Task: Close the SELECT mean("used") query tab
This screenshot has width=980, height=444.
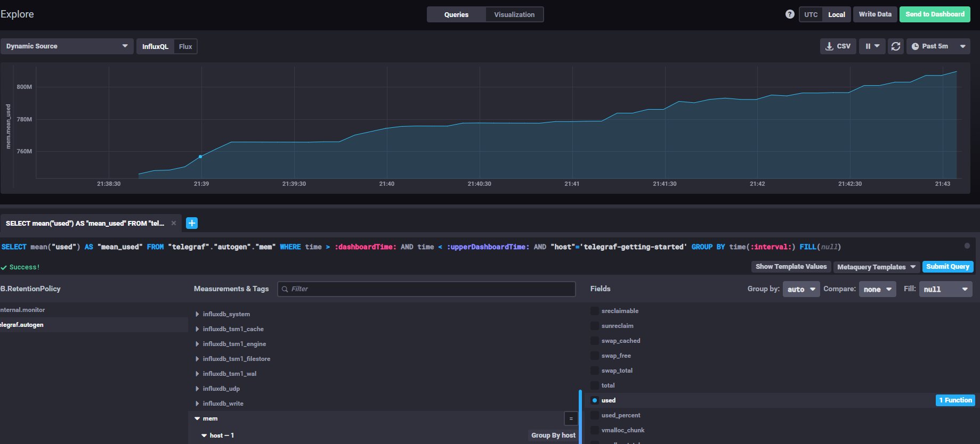Action: coord(174,223)
